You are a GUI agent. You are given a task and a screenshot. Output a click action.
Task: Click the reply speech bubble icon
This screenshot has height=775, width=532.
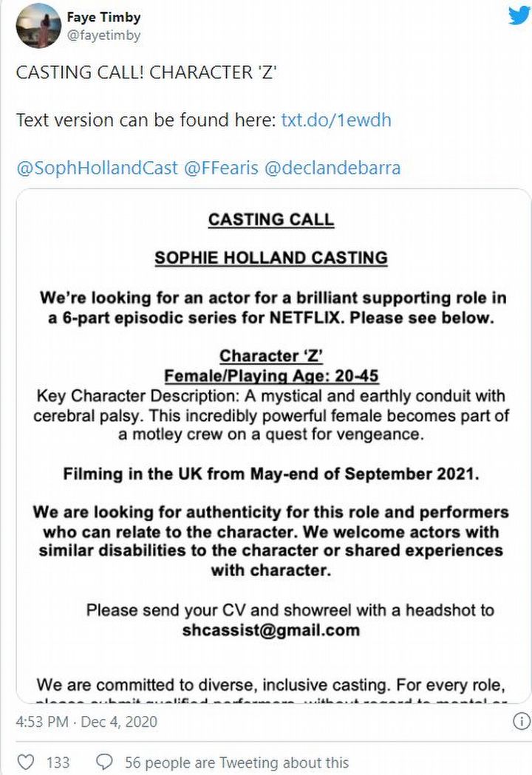pyautogui.click(x=105, y=761)
